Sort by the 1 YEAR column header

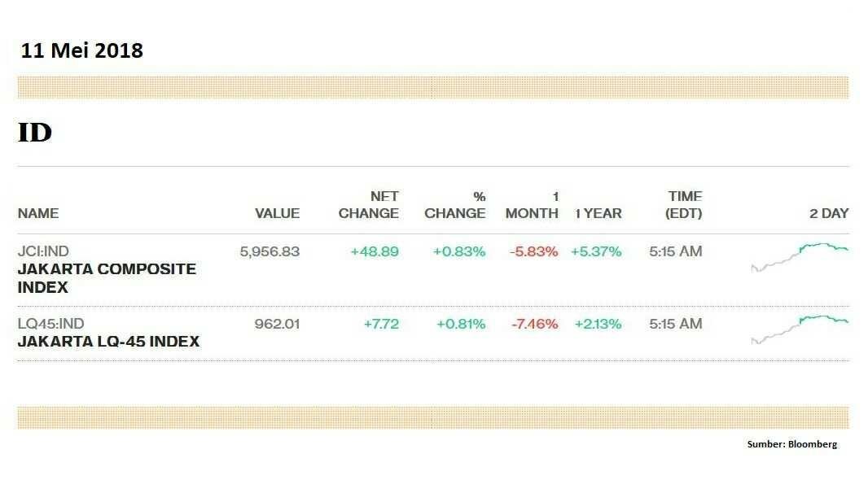click(x=598, y=213)
